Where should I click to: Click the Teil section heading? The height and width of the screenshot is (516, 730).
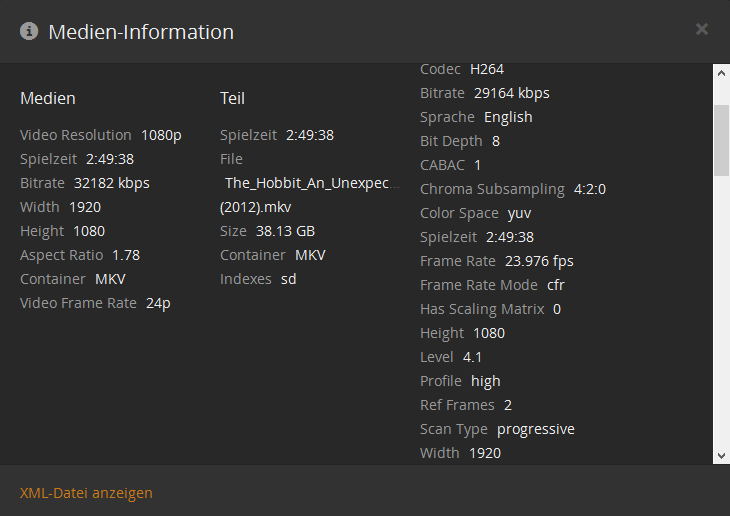point(232,98)
